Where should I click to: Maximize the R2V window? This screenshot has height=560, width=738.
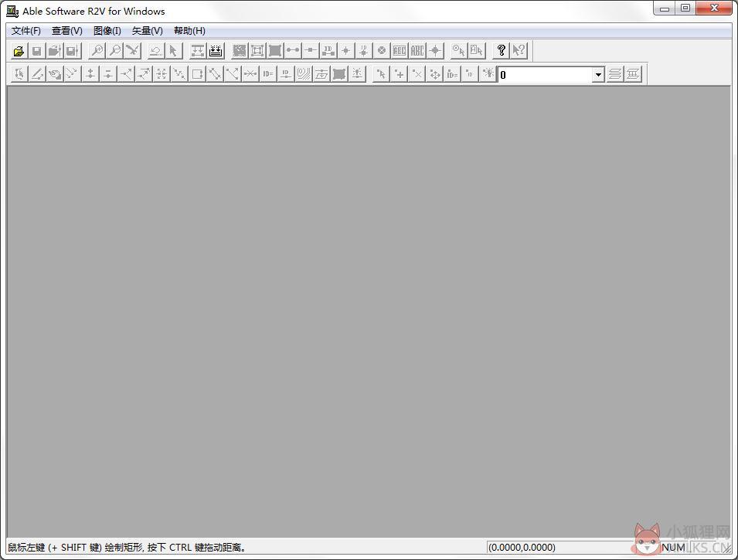click(685, 8)
